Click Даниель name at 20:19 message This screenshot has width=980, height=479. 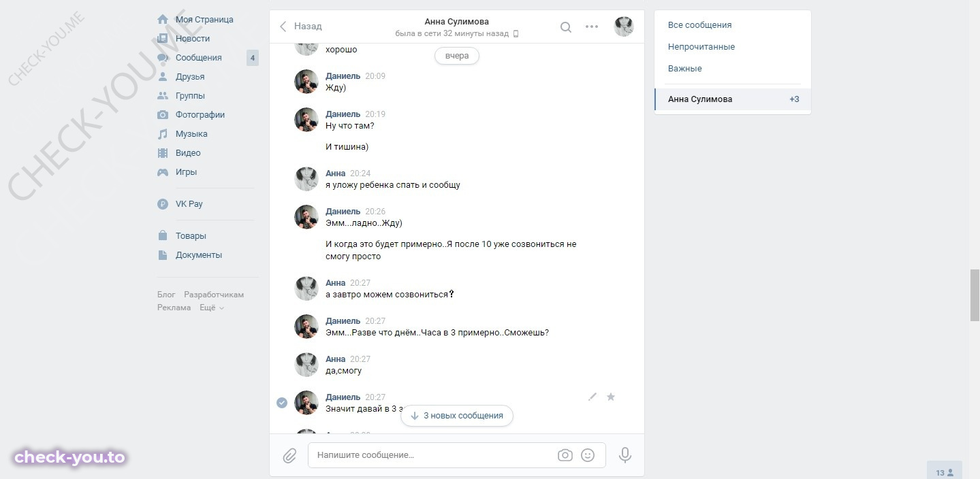click(x=343, y=114)
